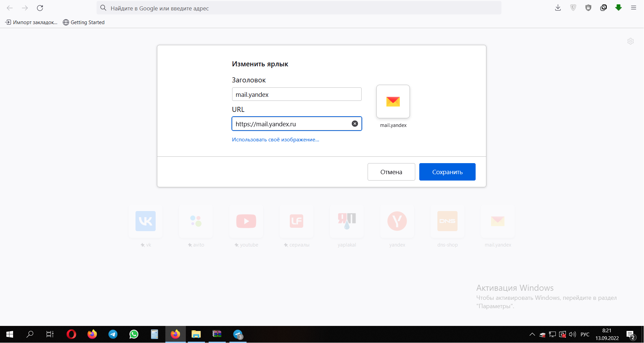This screenshot has height=343, width=644.
Task: Open the dns-shop shortcut tile
Action: coord(447,221)
